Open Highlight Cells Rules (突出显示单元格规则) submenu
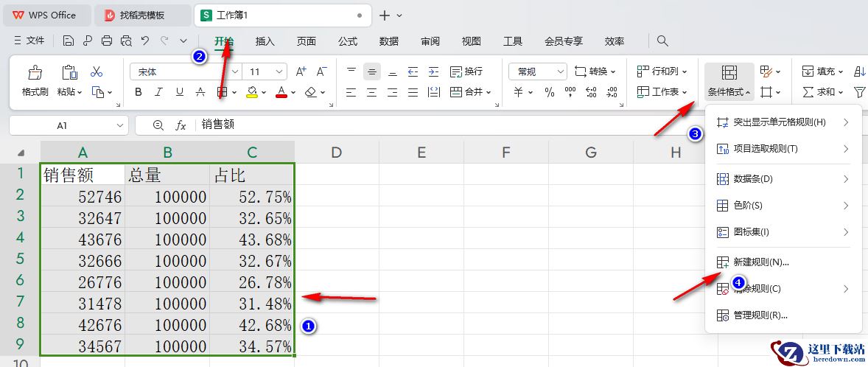The height and width of the screenshot is (367, 868). point(783,122)
